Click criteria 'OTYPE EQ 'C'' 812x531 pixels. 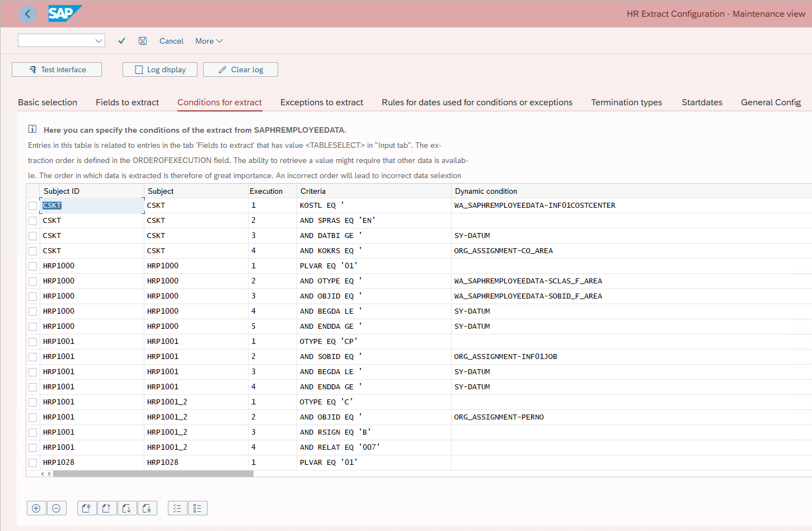click(374, 402)
